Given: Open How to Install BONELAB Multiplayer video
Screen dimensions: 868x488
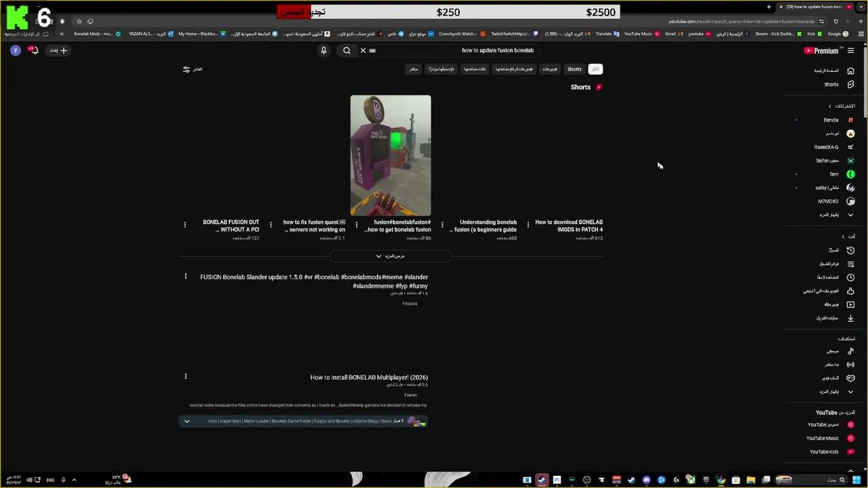Looking at the screenshot, I should coord(369,378).
